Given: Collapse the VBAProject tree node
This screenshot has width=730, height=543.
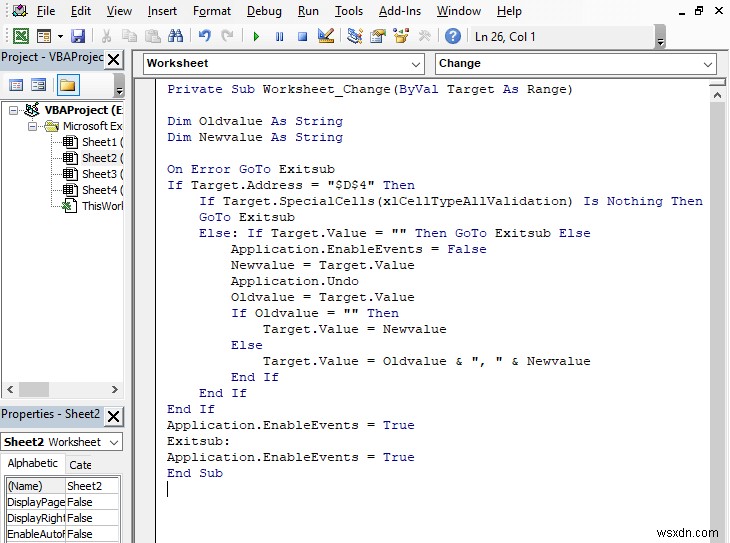Looking at the screenshot, I should [x=14, y=110].
